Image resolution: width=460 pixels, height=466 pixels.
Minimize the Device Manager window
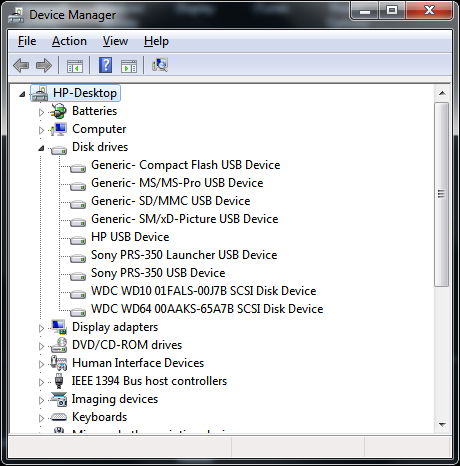(365, 11)
